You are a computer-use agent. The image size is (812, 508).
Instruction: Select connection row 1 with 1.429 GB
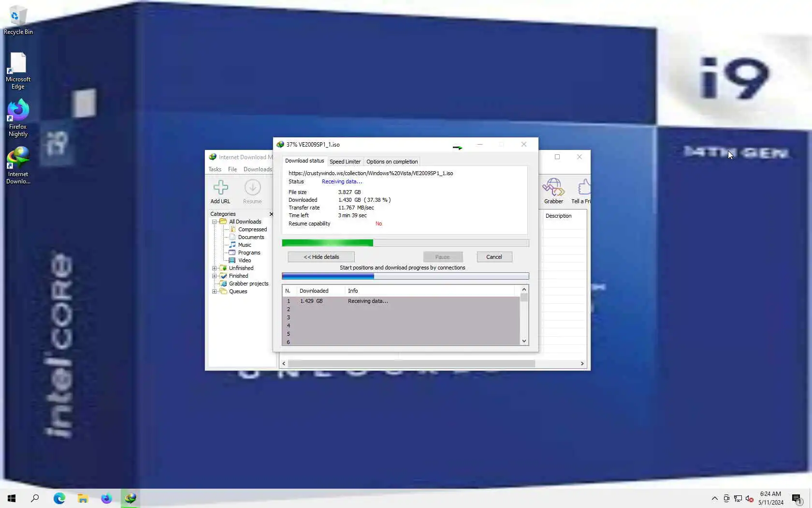point(401,301)
